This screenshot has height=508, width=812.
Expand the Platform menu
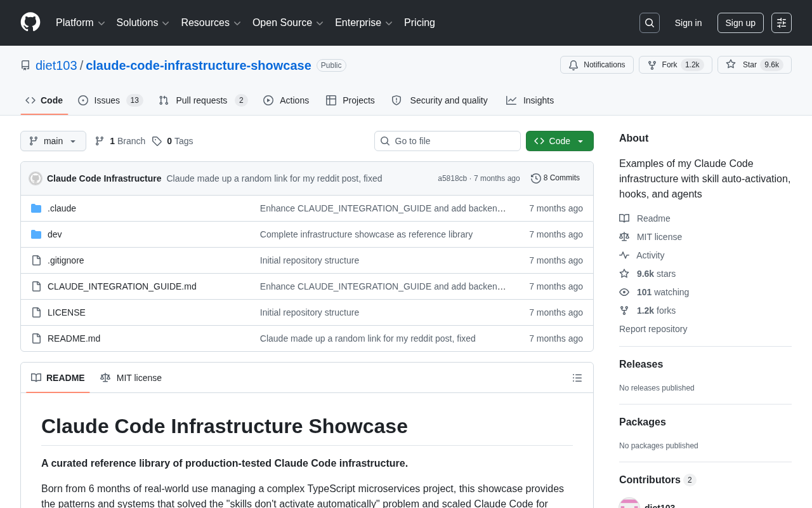(81, 23)
